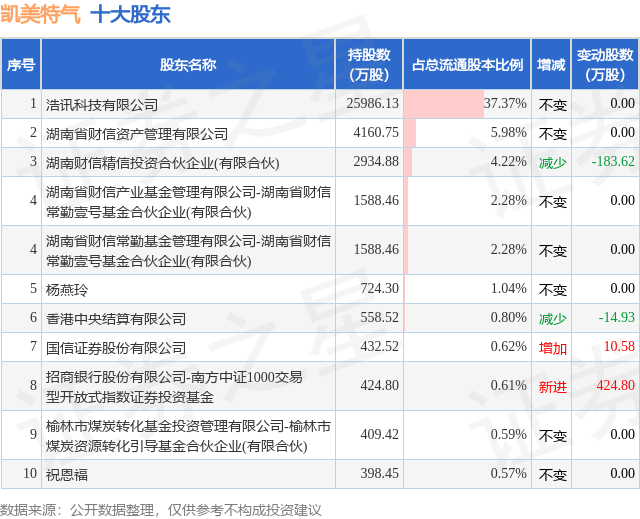Click shareholder 杨燕玲
Screen dimensions: 640x519
pos(67,290)
